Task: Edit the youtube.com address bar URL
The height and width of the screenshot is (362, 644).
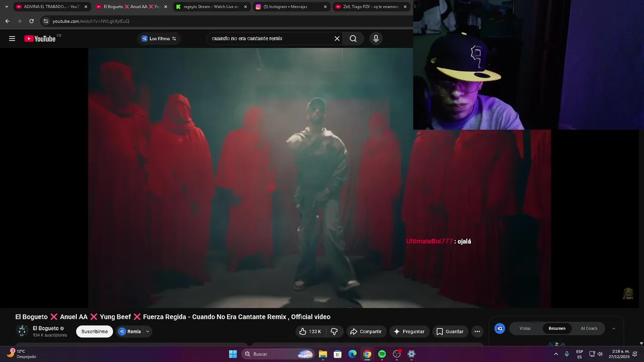Action: (x=91, y=21)
